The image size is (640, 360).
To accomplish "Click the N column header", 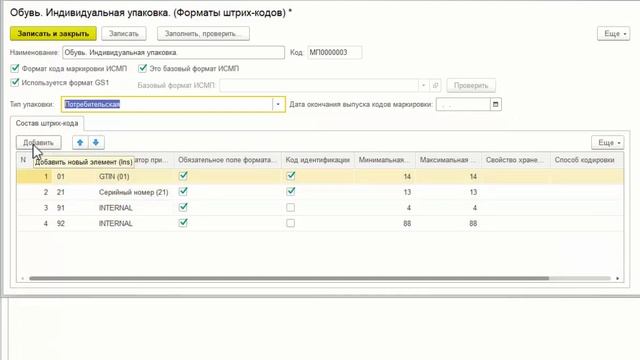I will click(23, 160).
